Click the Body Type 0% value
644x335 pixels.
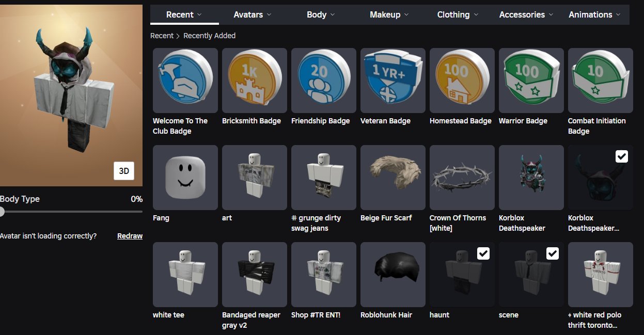pyautogui.click(x=136, y=199)
